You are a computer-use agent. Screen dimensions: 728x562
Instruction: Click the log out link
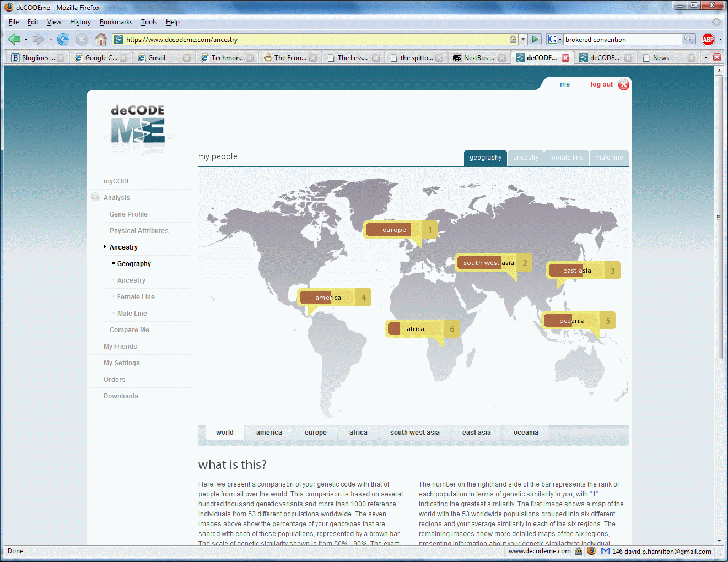tap(601, 84)
